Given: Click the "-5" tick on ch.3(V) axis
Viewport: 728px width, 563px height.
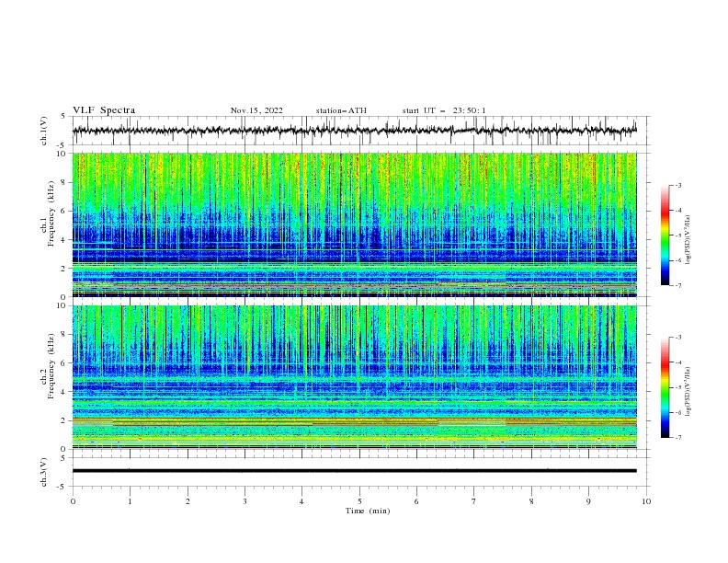Looking at the screenshot, I should tap(63, 487).
